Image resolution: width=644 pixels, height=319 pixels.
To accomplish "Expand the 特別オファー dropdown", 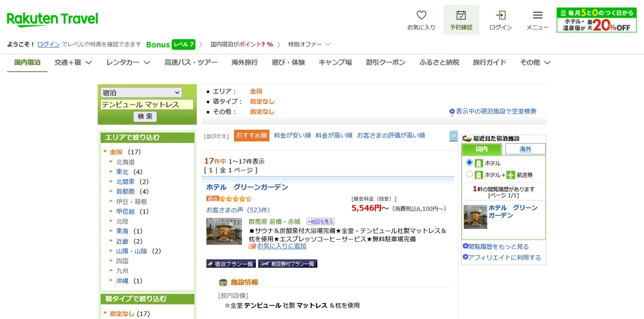I will (x=309, y=44).
